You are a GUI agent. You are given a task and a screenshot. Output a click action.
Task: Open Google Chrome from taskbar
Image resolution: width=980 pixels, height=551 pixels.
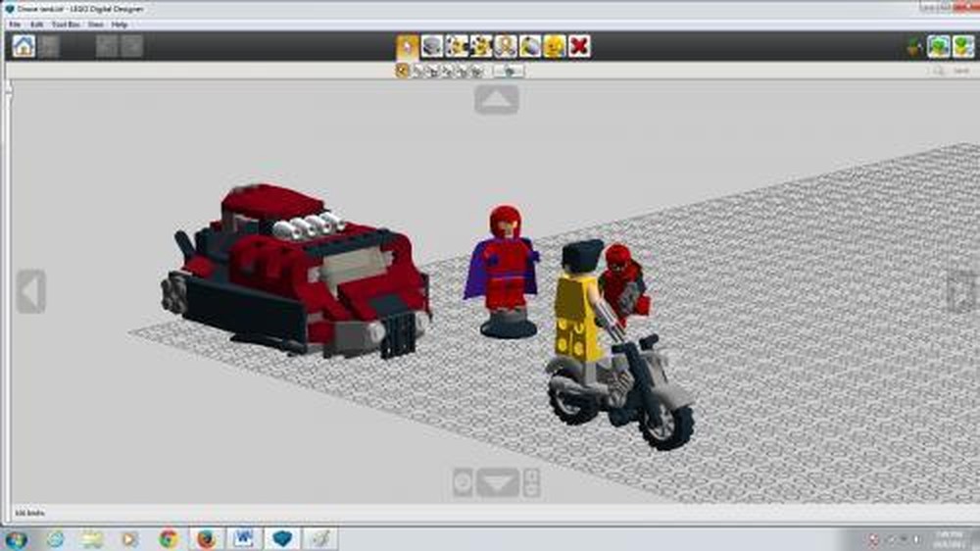pyautogui.click(x=169, y=539)
